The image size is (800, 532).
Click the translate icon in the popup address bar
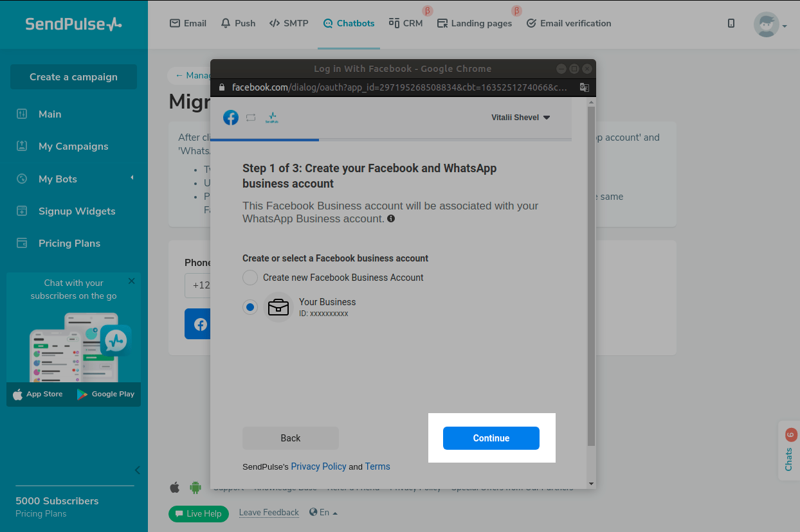coord(584,87)
